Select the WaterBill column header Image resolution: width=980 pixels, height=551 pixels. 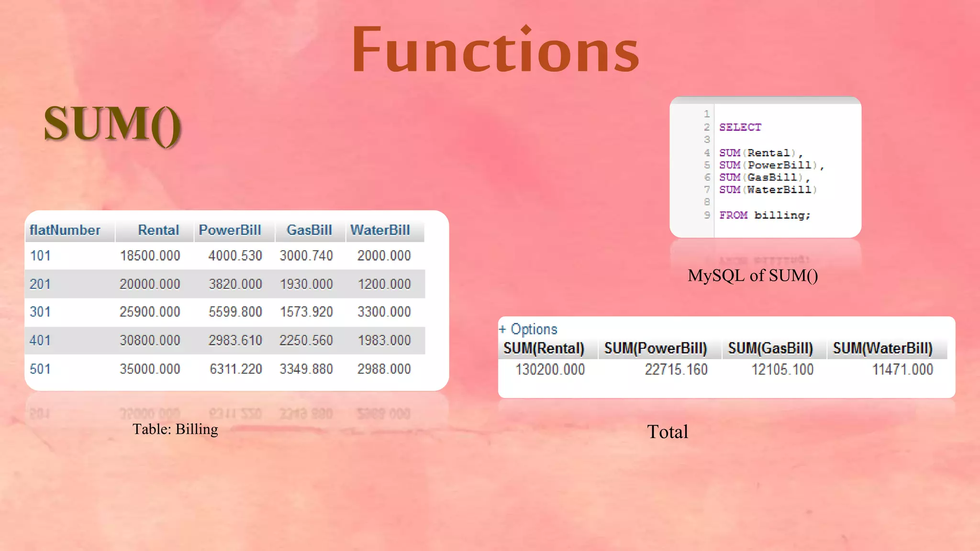380,231
